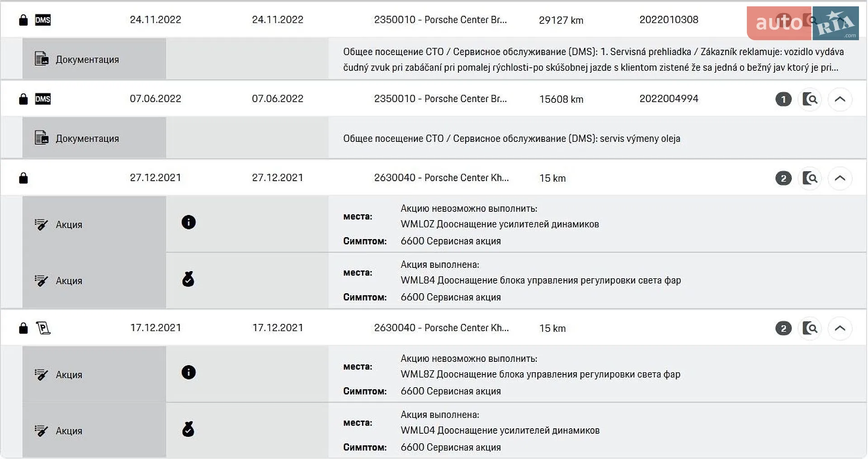This screenshot has height=459, width=868.
Task: Click completed icon next to WML84 action
Action: [x=188, y=279]
